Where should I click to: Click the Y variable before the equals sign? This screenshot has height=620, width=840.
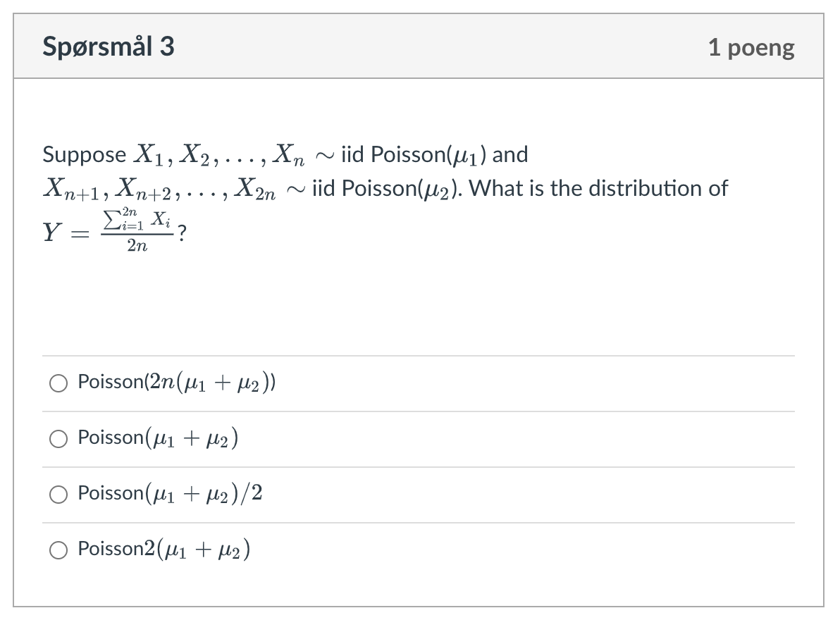pyautogui.click(x=51, y=232)
